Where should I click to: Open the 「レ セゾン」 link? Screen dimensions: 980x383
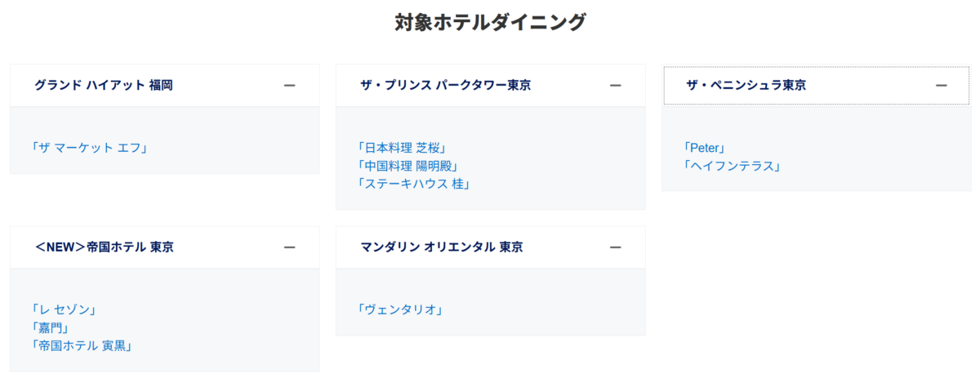[65, 310]
